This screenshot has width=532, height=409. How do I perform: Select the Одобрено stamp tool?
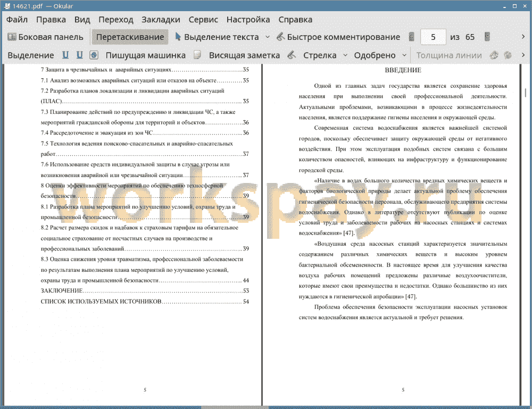pos(375,55)
